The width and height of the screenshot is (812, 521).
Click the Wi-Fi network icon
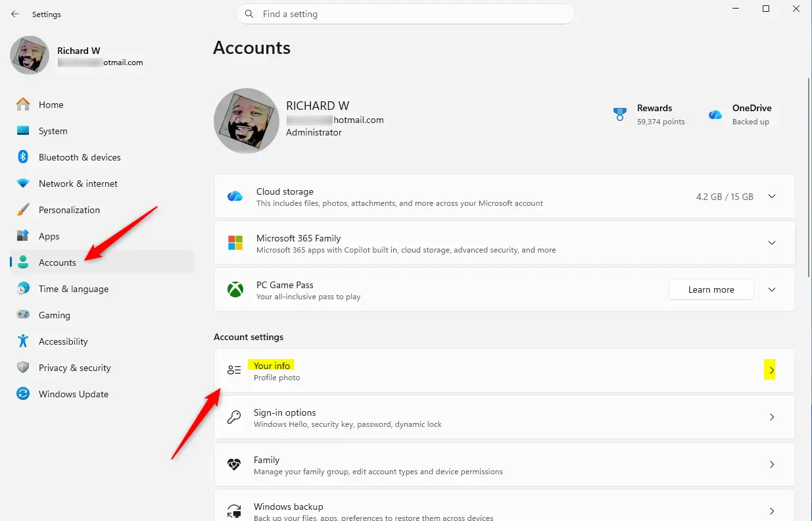(x=23, y=184)
